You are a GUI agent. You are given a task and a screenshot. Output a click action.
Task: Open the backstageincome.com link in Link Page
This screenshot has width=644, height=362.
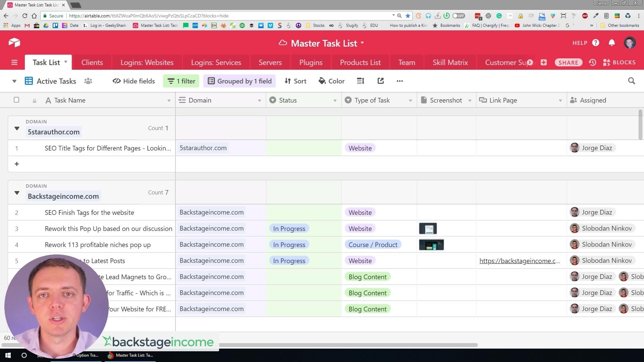520,261
